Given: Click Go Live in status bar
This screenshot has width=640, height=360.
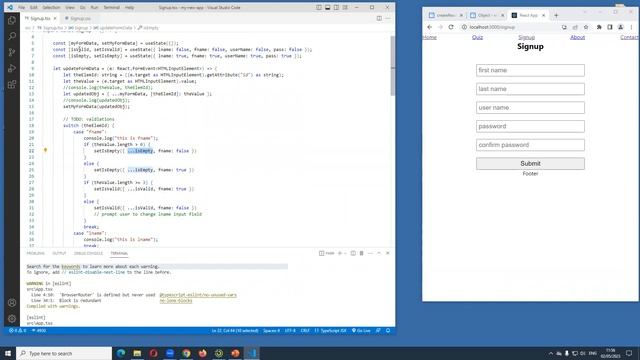Looking at the screenshot, I should [361, 331].
